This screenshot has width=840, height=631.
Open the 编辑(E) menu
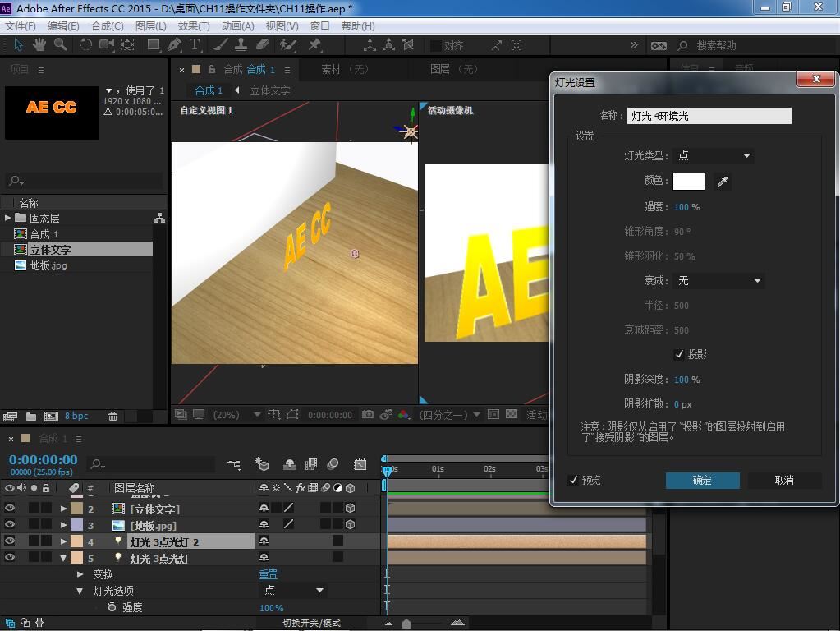click(63, 26)
